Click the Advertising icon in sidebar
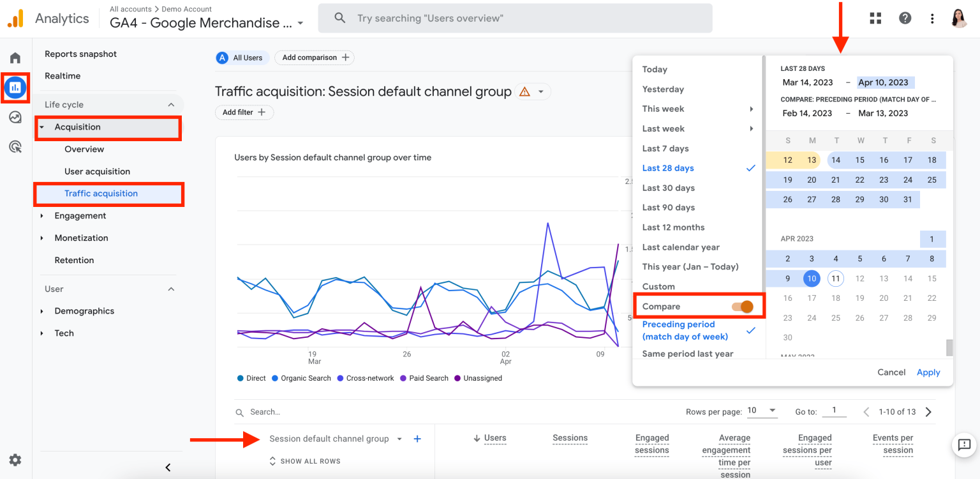Viewport: 980px width, 479px height. (15, 146)
